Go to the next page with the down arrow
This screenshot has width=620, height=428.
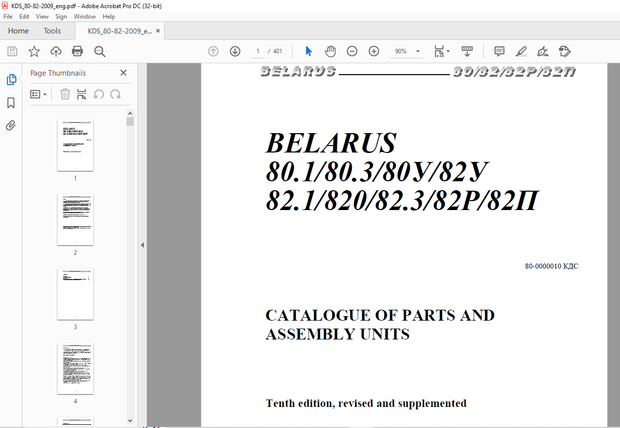point(235,51)
